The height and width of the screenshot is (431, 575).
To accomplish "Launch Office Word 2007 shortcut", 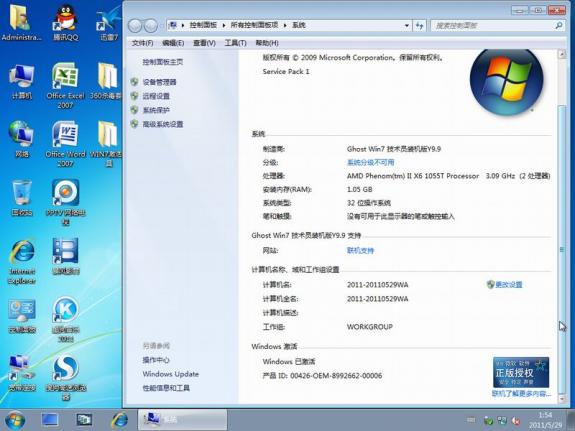I will tap(65, 144).
